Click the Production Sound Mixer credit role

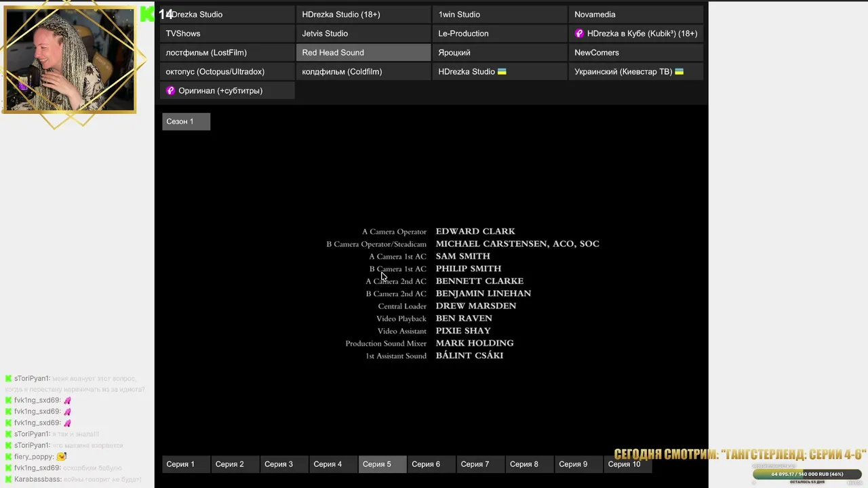(386, 344)
